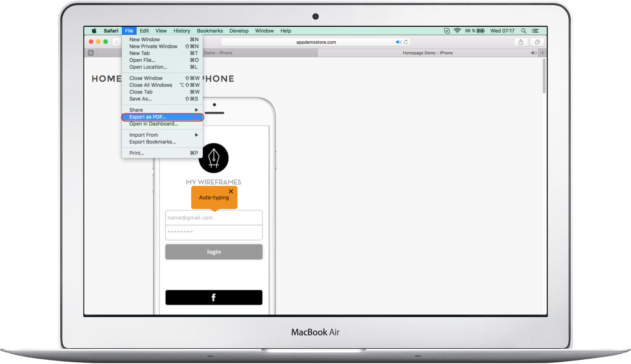The image size is (631, 364).
Task: Click the Tab Overview icon in the toolbar
Action: (537, 42)
